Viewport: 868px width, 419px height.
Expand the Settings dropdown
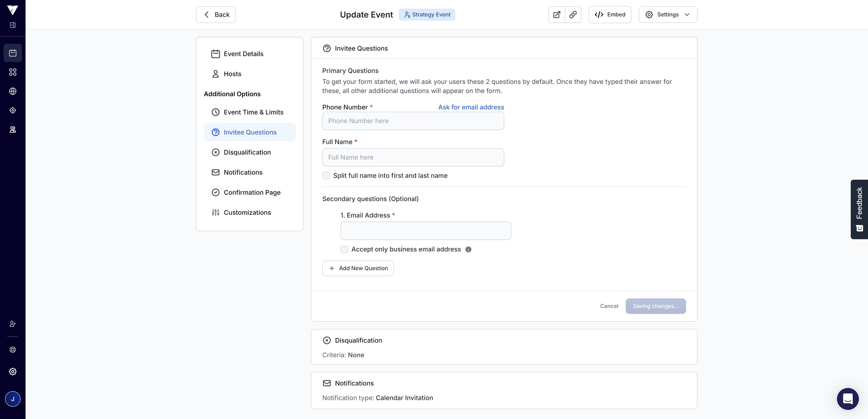[x=667, y=15]
